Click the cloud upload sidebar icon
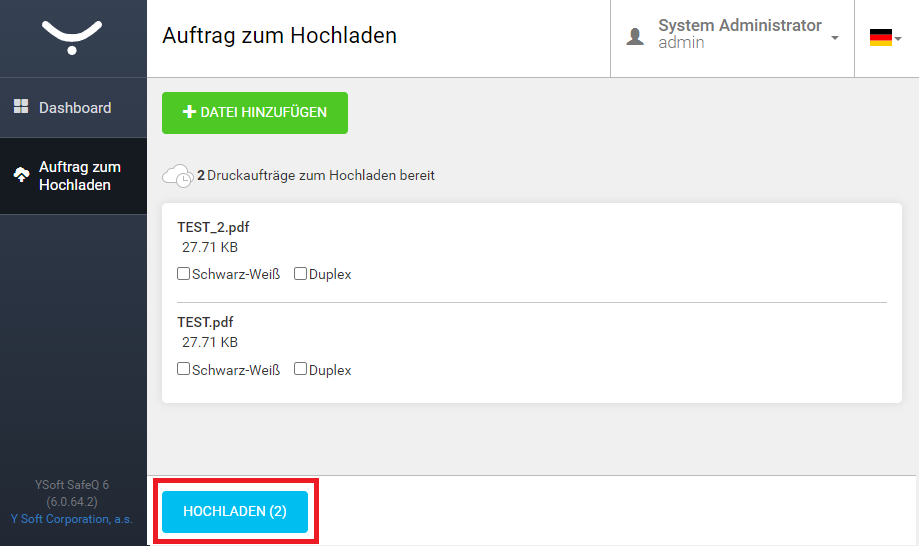Image resolution: width=919 pixels, height=548 pixels. 22,175
